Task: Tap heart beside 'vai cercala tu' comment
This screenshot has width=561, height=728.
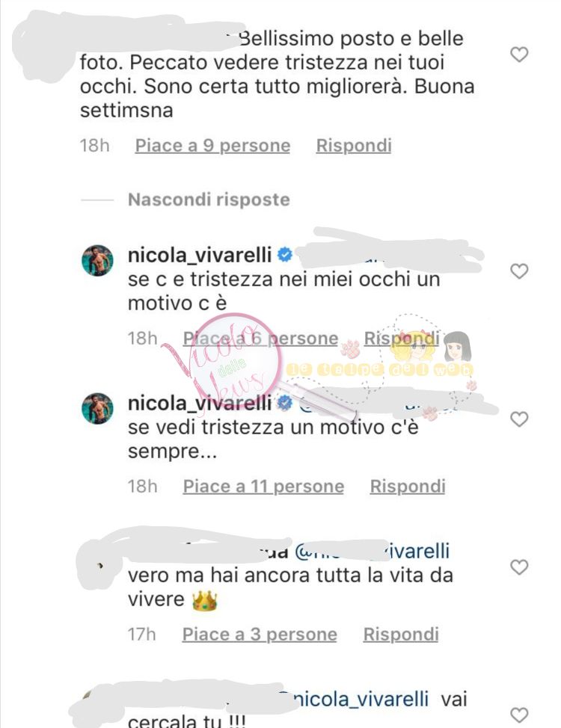Action: pyautogui.click(x=519, y=715)
